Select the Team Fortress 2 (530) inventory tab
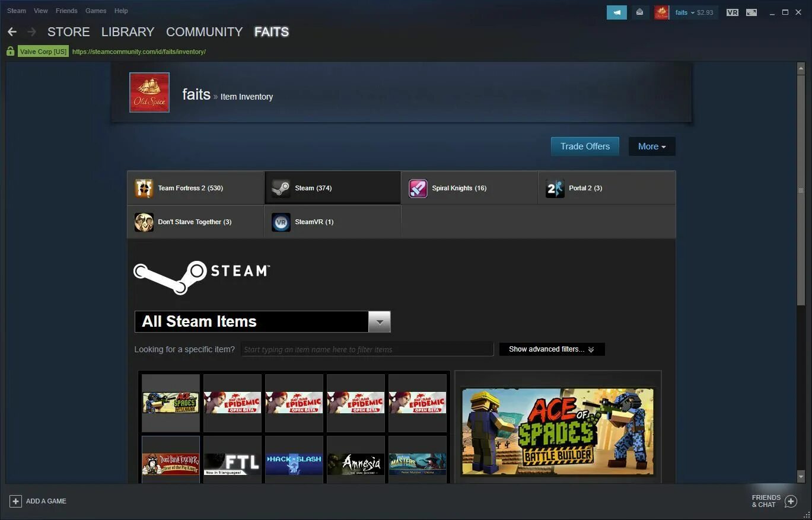812x520 pixels. pos(196,188)
